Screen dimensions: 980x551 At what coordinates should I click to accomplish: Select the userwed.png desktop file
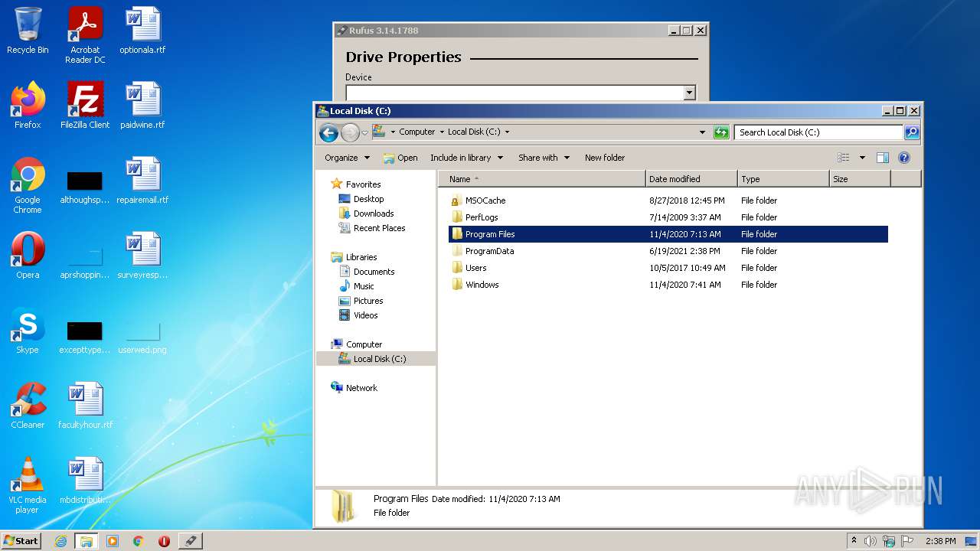click(142, 337)
